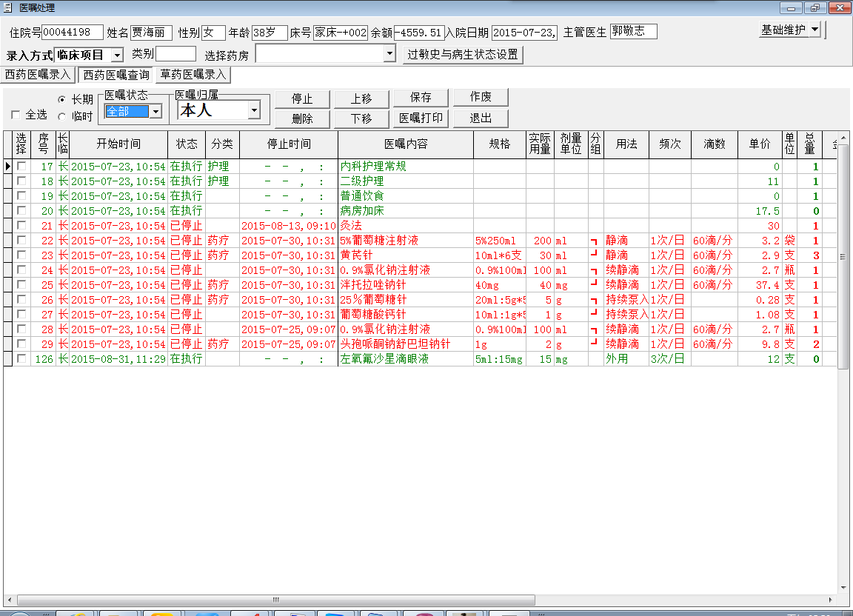This screenshot has height=616, width=853.
Task: Save orders with the 保存 button
Action: tap(421, 98)
